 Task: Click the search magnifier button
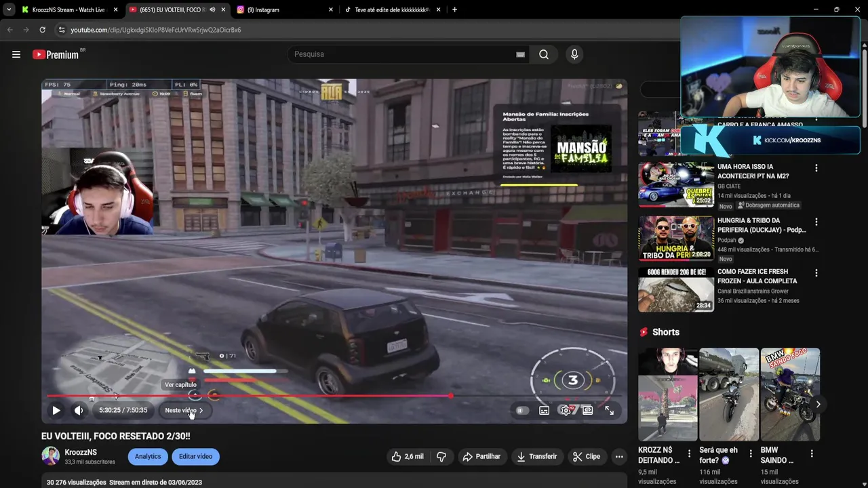point(544,54)
